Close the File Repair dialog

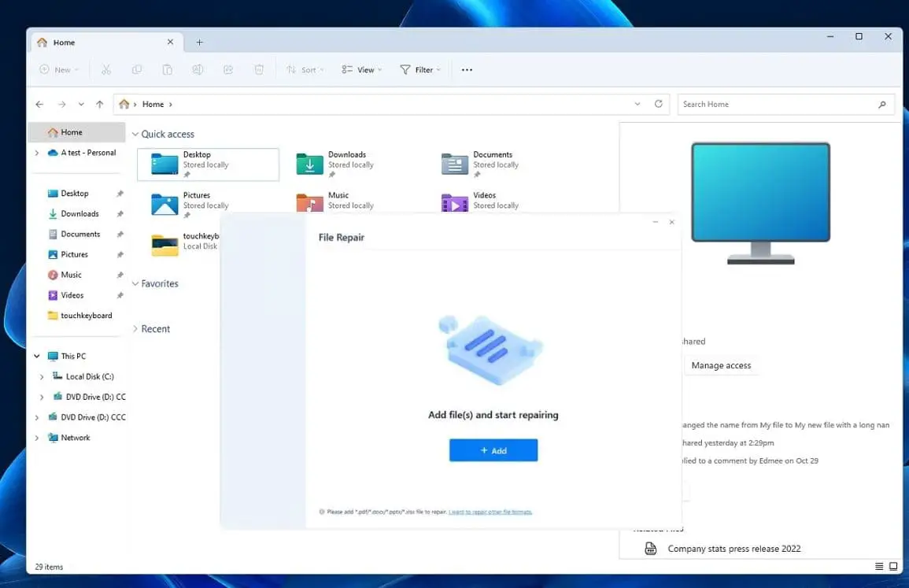[672, 222]
